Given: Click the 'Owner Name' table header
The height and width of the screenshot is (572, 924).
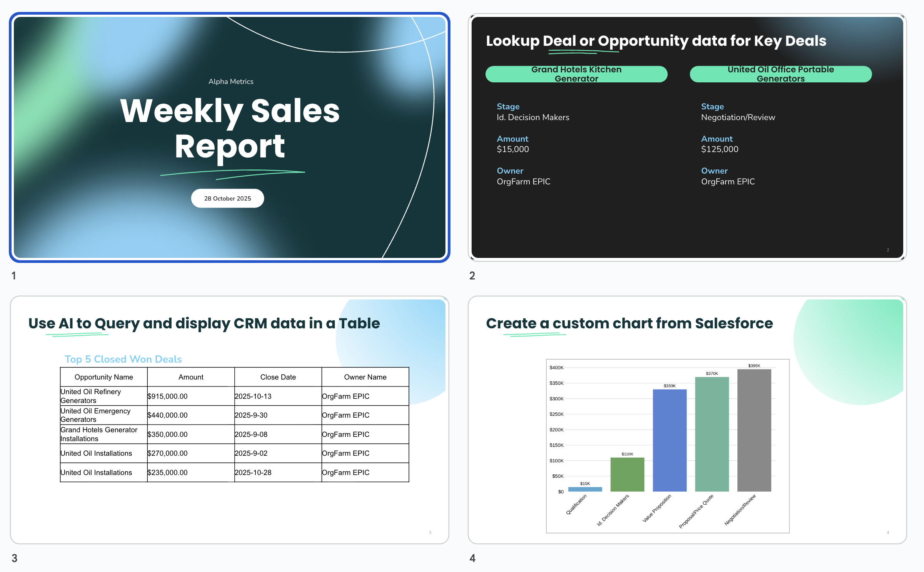Looking at the screenshot, I should [365, 377].
